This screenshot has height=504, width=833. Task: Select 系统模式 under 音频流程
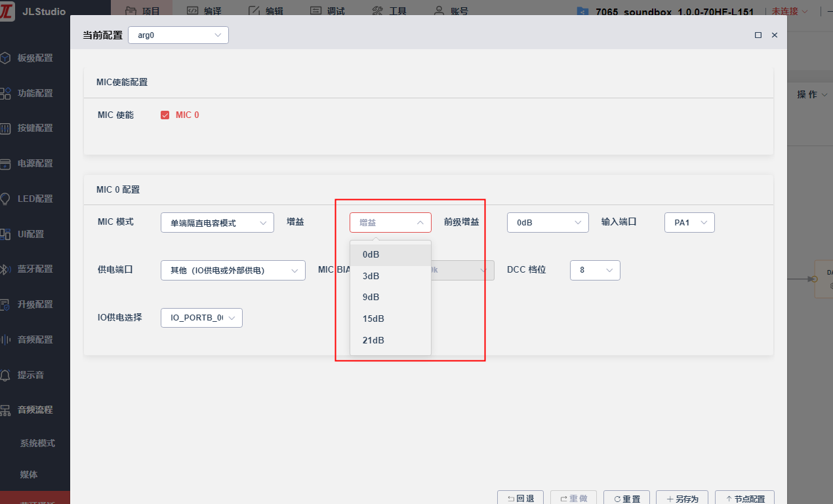[37, 444]
